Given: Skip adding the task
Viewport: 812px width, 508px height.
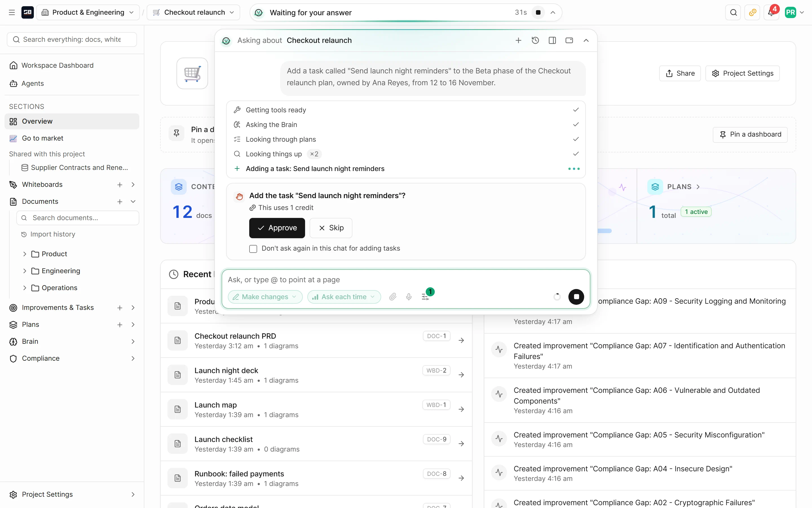Looking at the screenshot, I should [331, 228].
